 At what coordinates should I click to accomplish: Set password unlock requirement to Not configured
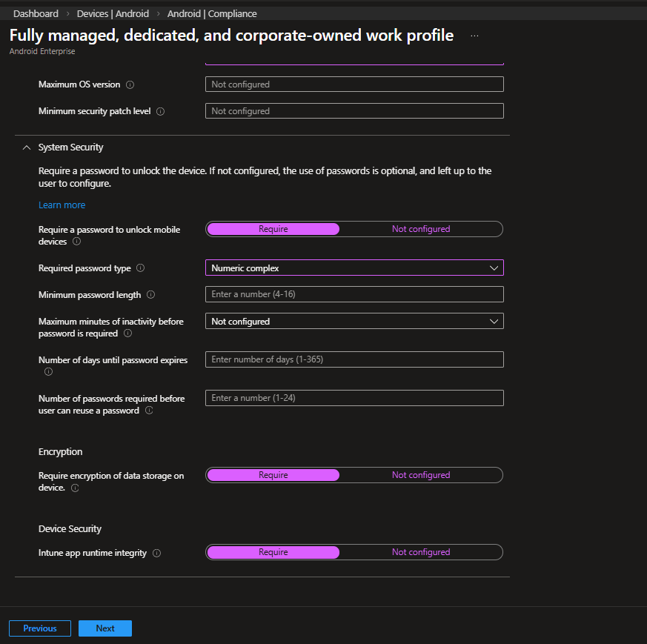tap(420, 229)
